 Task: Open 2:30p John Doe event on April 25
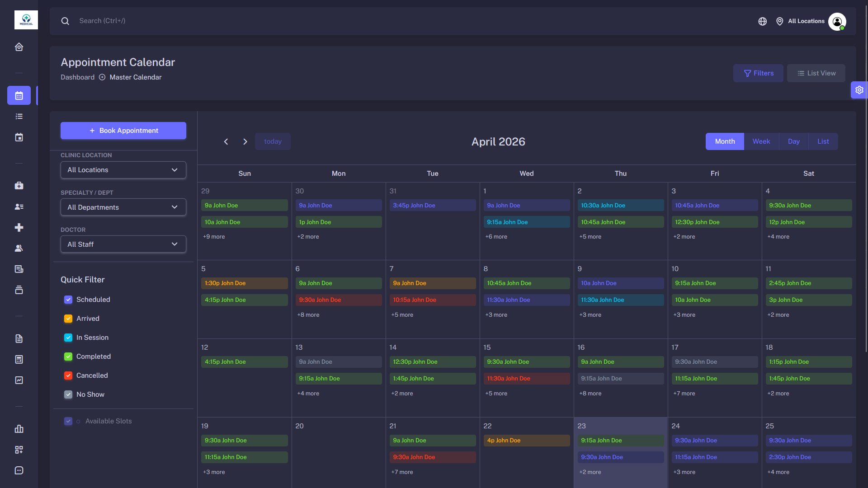[809, 457]
